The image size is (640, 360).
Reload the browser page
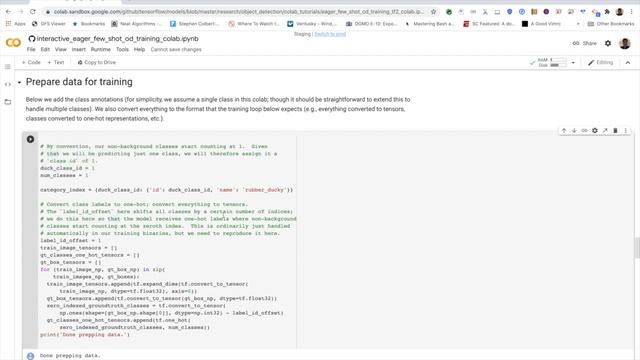pos(33,12)
